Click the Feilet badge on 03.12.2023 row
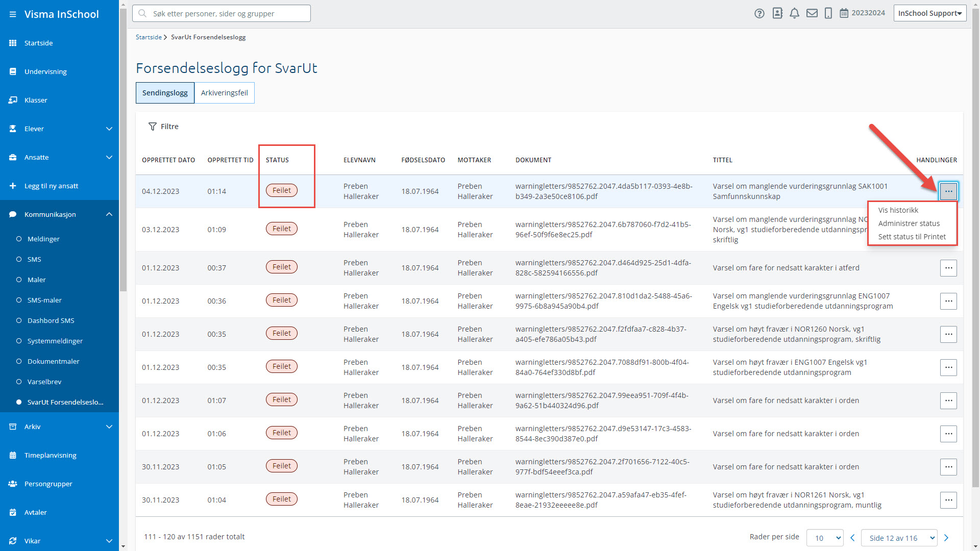This screenshot has height=551, width=980. 281,229
